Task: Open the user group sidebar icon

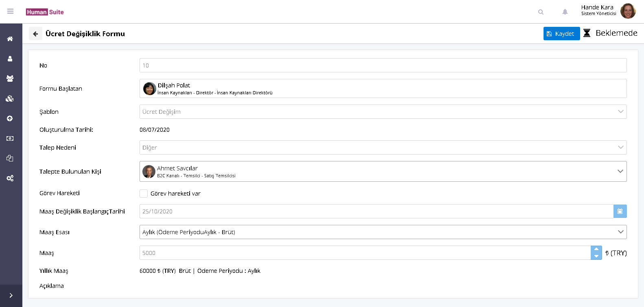Action: click(x=10, y=78)
